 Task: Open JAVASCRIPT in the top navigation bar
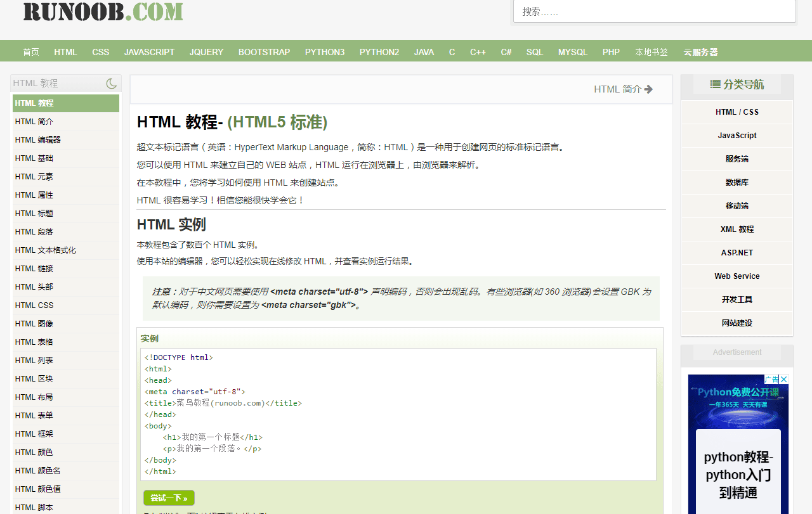(149, 52)
